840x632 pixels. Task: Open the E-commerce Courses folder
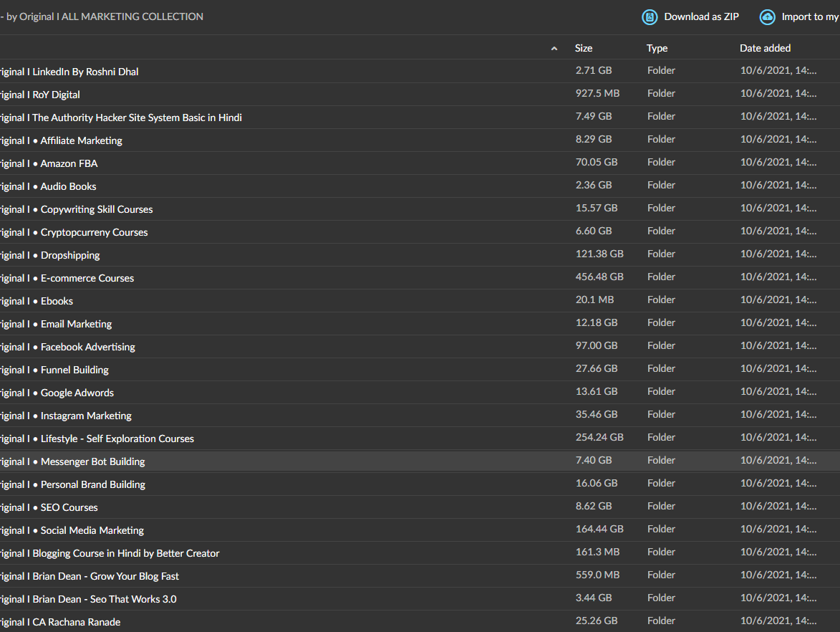click(87, 278)
